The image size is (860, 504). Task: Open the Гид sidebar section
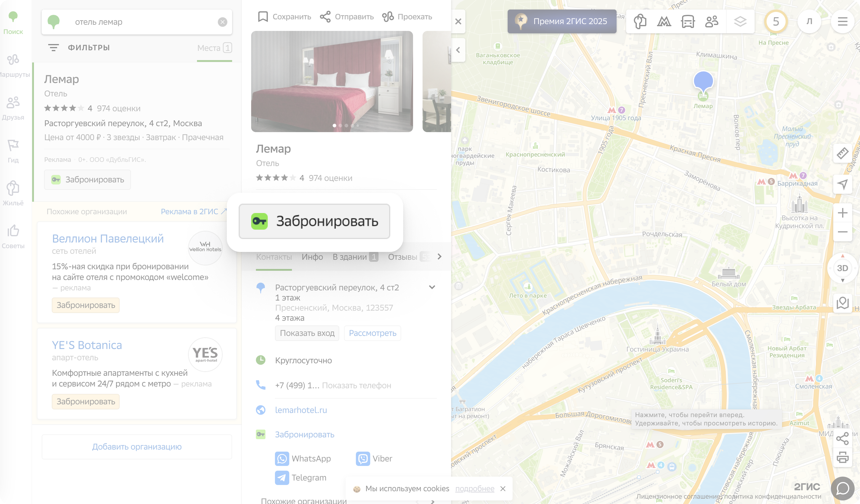tap(13, 151)
